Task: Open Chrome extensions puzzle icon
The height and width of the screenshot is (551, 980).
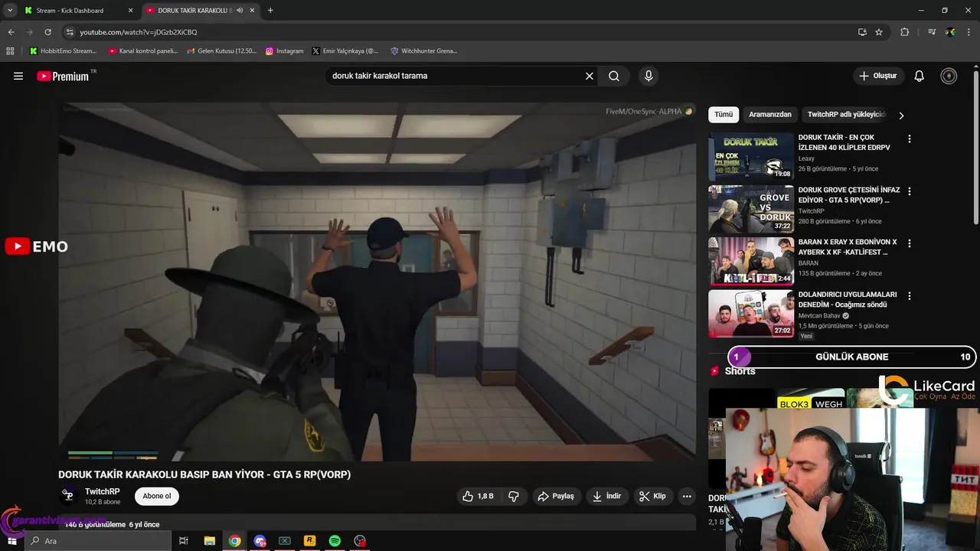Action: pyautogui.click(x=905, y=32)
